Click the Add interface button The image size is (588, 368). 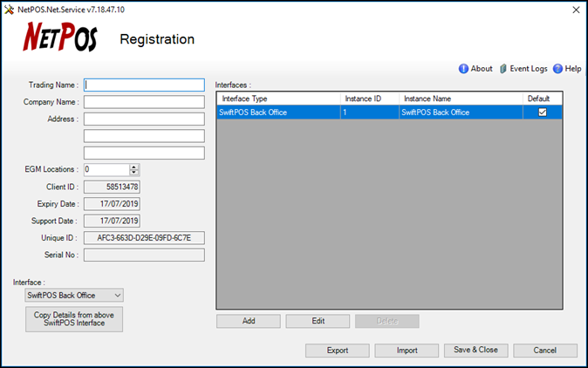click(249, 321)
